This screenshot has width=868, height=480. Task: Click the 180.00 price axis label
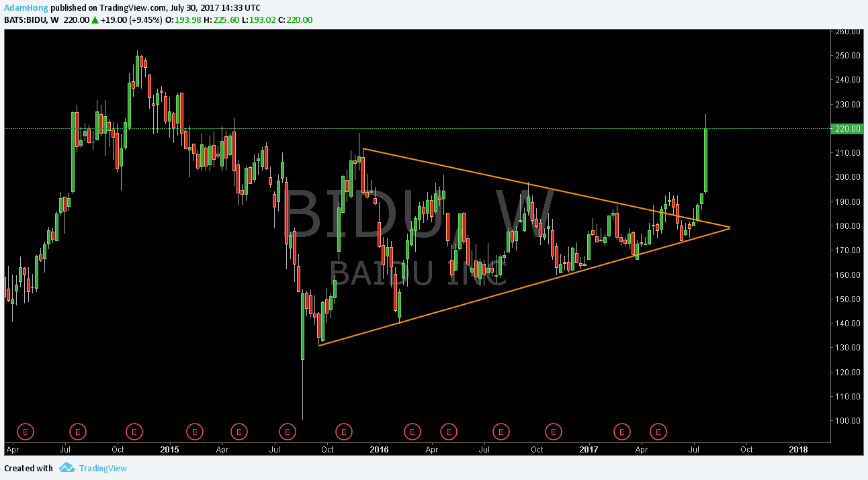coord(848,226)
